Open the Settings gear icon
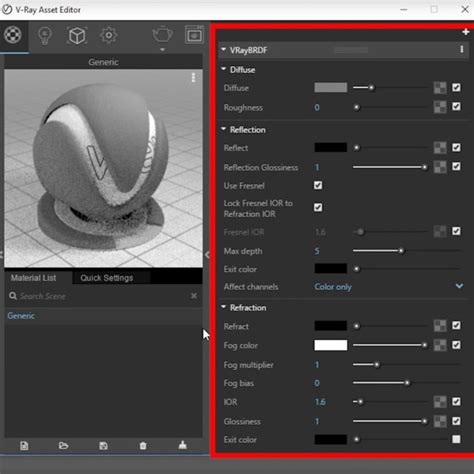Screen dimensions: 474x474 coord(109,35)
